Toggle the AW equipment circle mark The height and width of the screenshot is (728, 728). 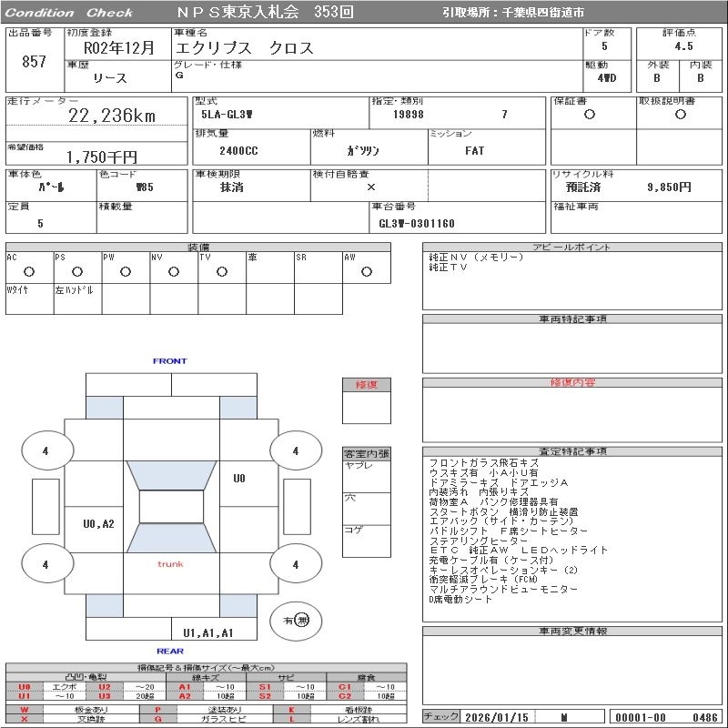[x=366, y=271]
